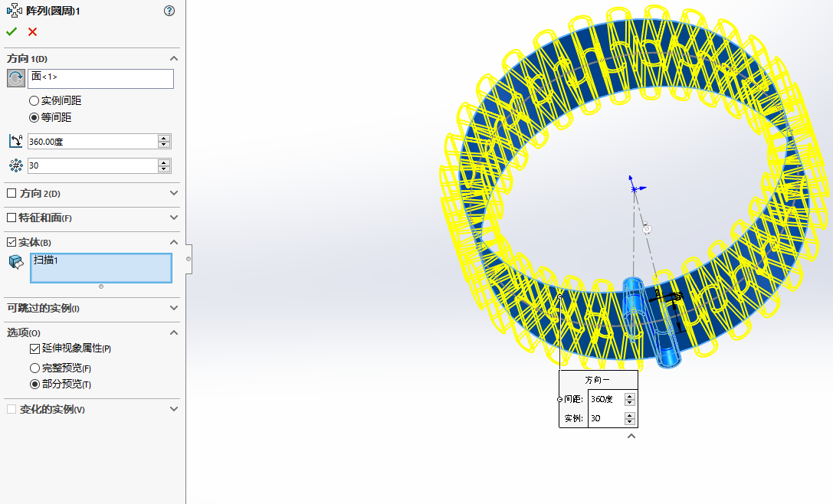The height and width of the screenshot is (504, 833).
Task: Click the 面<1> pattern axis field
Action: click(x=100, y=79)
